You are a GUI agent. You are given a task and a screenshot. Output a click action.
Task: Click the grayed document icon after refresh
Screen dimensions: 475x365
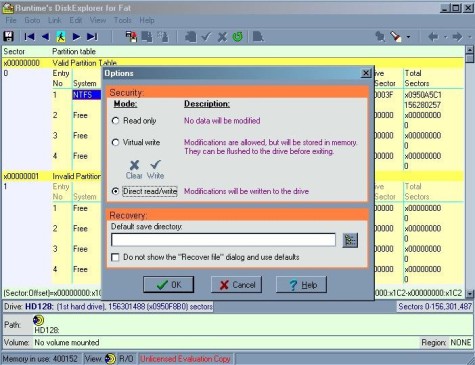point(258,36)
